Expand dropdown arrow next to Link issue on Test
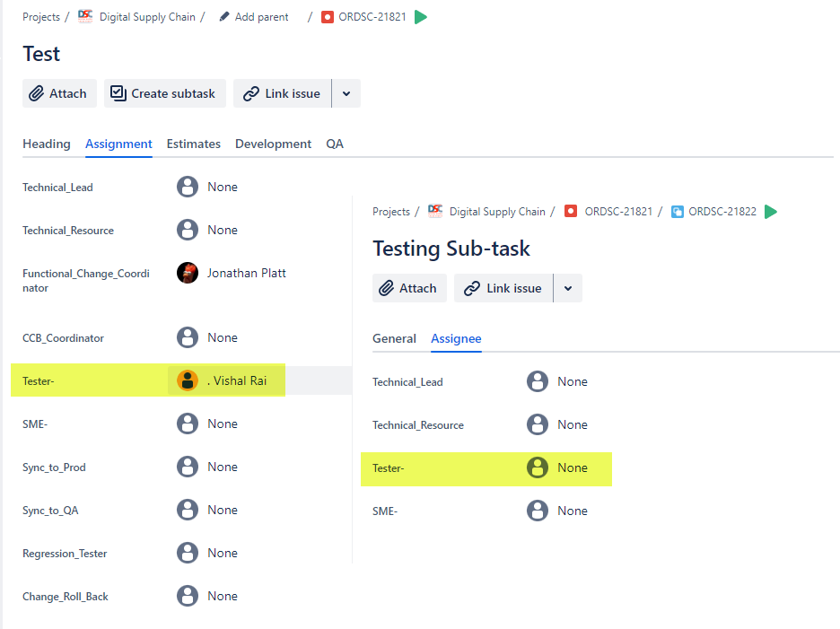Viewport: 840px width, 629px height. pyautogui.click(x=346, y=93)
